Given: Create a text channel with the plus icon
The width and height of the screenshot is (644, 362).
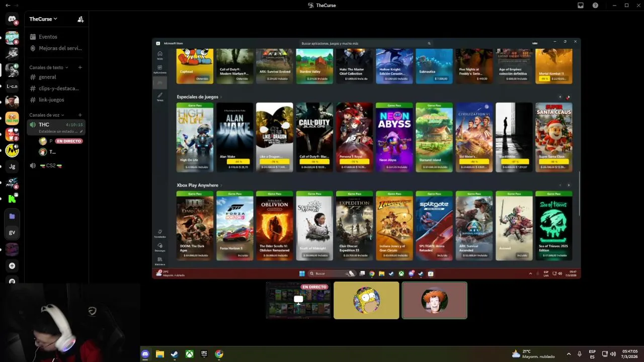Looking at the screenshot, I should click(x=80, y=67).
